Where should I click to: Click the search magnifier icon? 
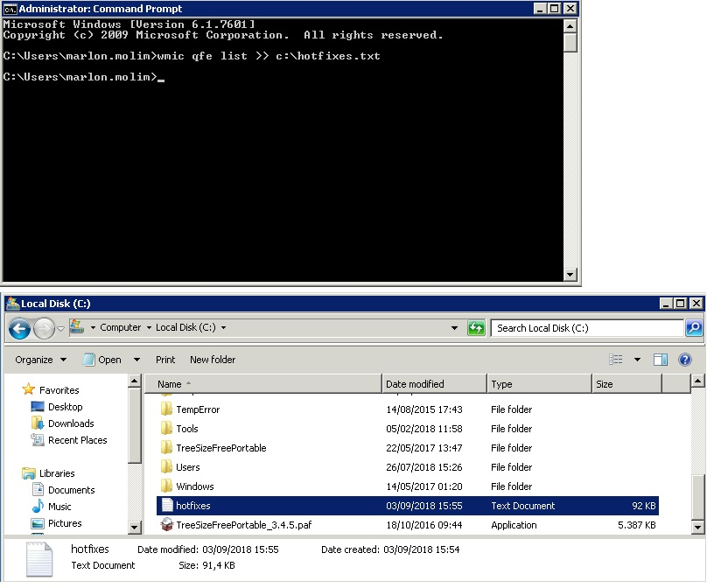click(x=692, y=328)
